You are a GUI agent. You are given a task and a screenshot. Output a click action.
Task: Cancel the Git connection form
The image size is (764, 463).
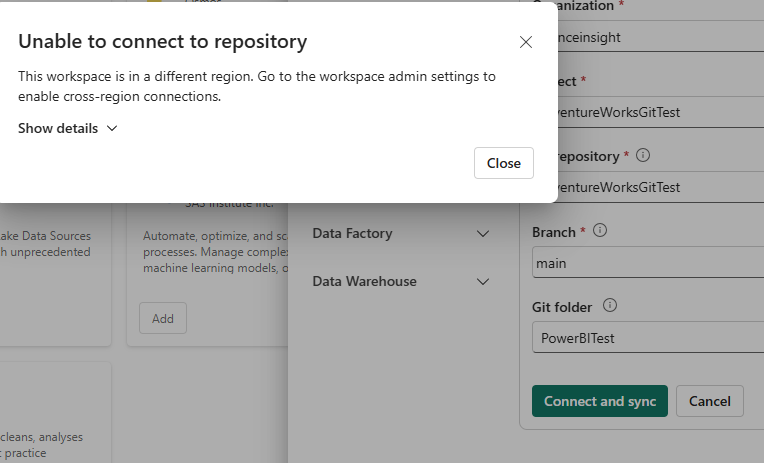(x=709, y=401)
